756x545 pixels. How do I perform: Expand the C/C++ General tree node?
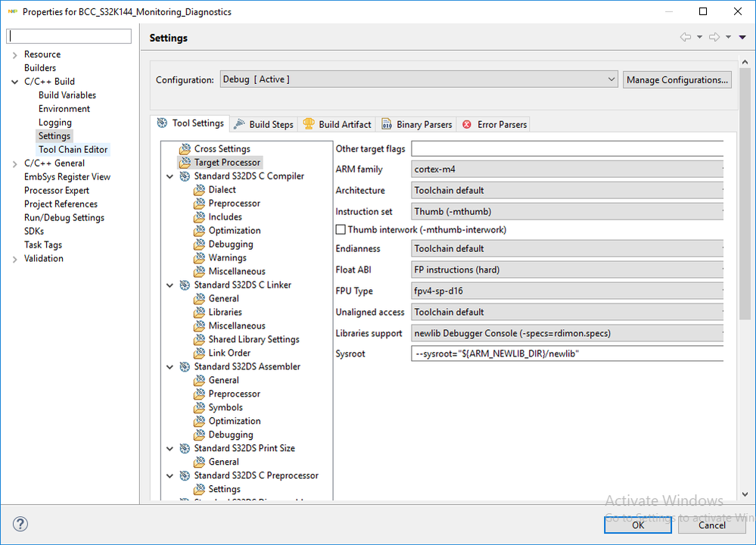[14, 163]
